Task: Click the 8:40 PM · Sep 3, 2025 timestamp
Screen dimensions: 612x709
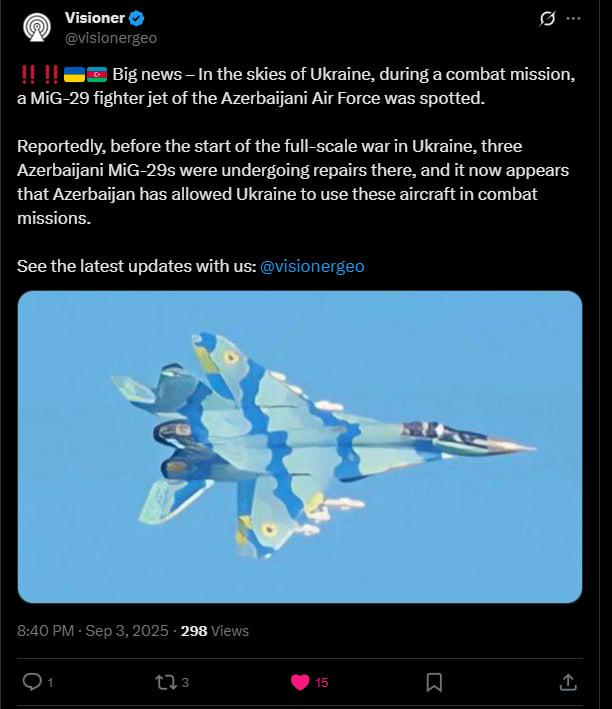Action: [x=93, y=631]
